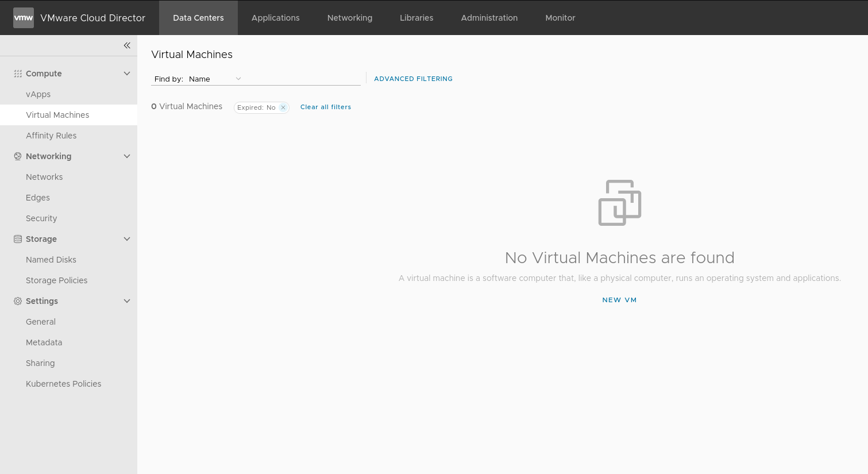Collapse the sidebar Networking section chevron
This screenshot has width=868, height=474.
[x=127, y=156]
